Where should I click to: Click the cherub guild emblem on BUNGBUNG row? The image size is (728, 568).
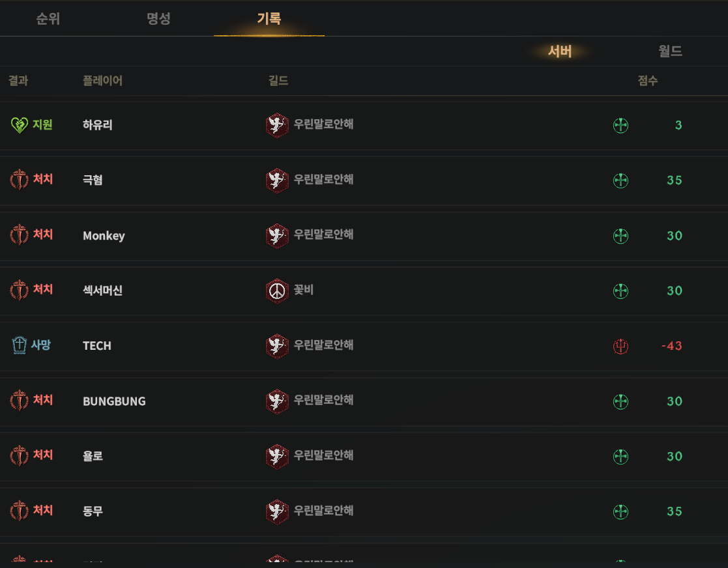(277, 401)
